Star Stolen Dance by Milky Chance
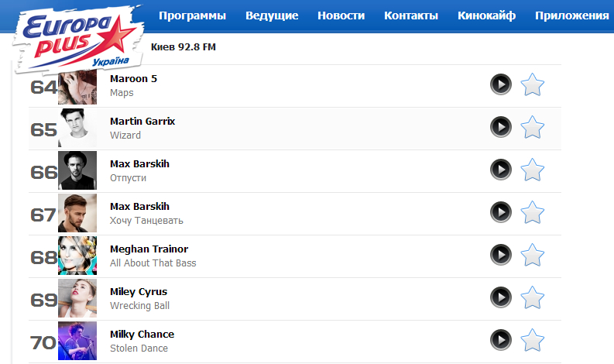Image resolution: width=614 pixels, height=364 pixels. pyautogui.click(x=533, y=340)
